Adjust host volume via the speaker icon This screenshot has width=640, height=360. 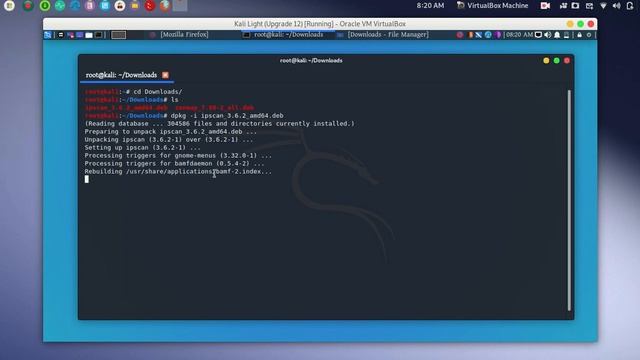point(616,6)
